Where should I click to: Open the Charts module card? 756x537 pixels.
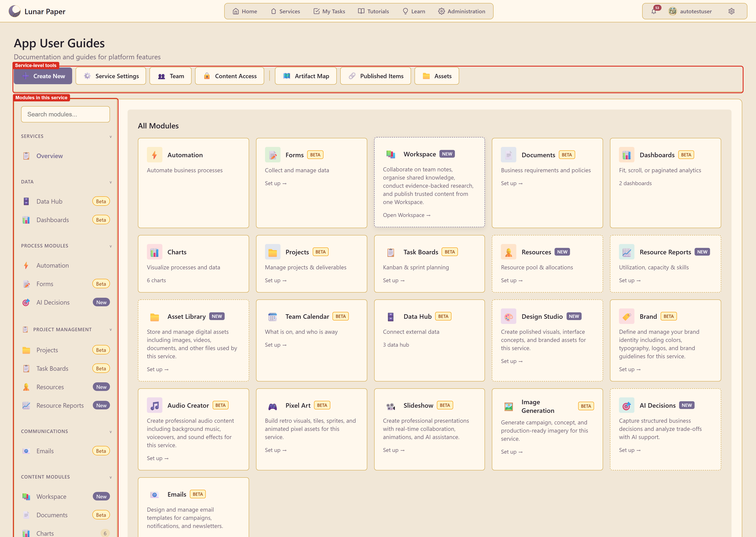coord(193,264)
